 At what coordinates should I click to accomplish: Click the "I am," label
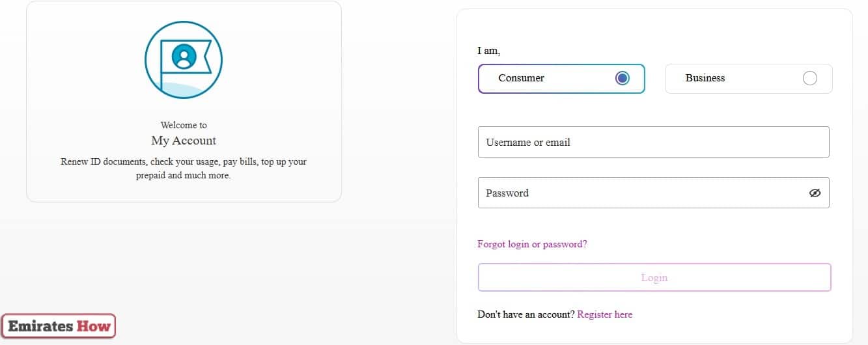coord(489,51)
